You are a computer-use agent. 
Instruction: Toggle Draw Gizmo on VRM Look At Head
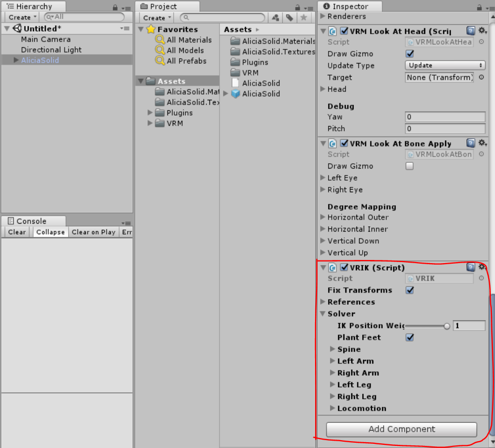click(411, 54)
